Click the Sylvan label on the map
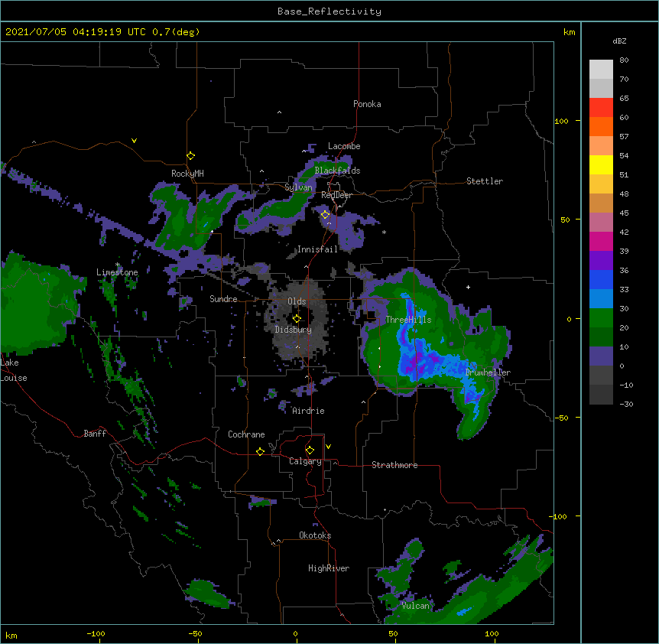 point(298,187)
